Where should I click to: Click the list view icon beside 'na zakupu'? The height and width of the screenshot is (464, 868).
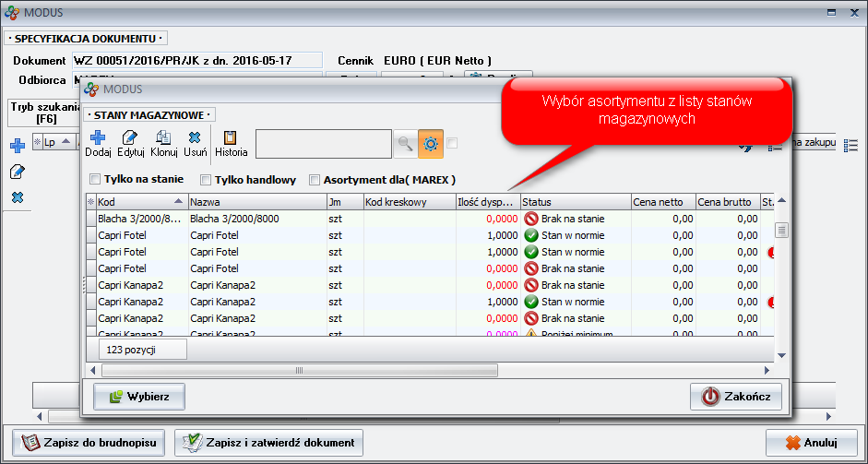(x=850, y=146)
